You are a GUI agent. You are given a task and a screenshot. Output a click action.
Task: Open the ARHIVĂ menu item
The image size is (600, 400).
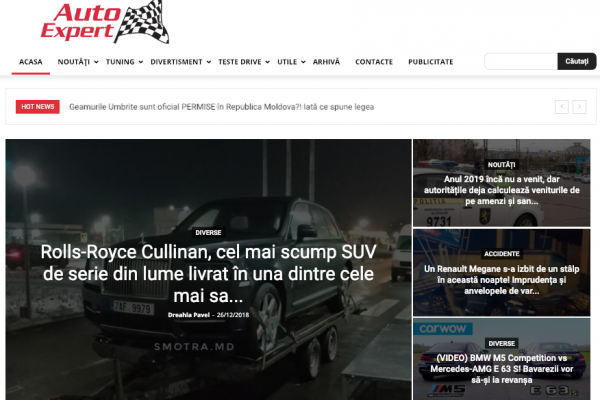(326, 62)
